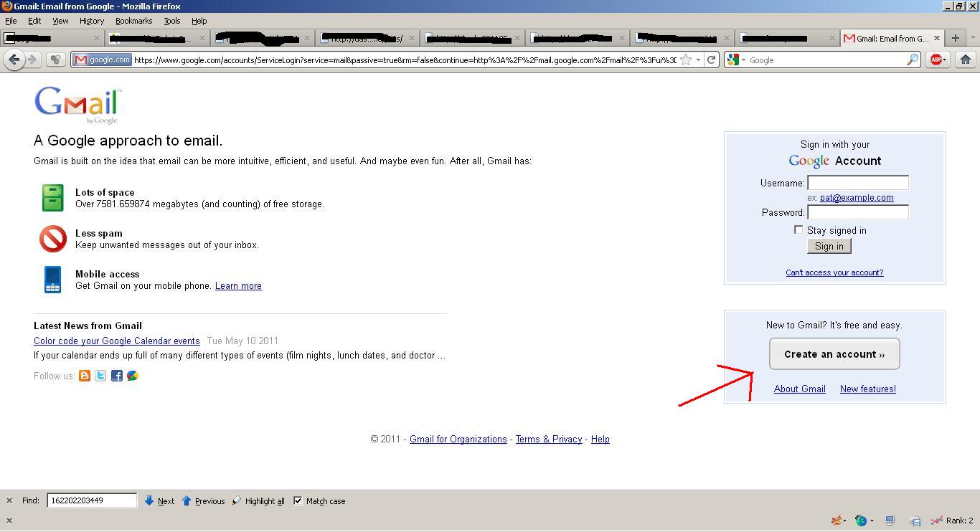Open the Adblock Plus dropdown arrow

(946, 60)
